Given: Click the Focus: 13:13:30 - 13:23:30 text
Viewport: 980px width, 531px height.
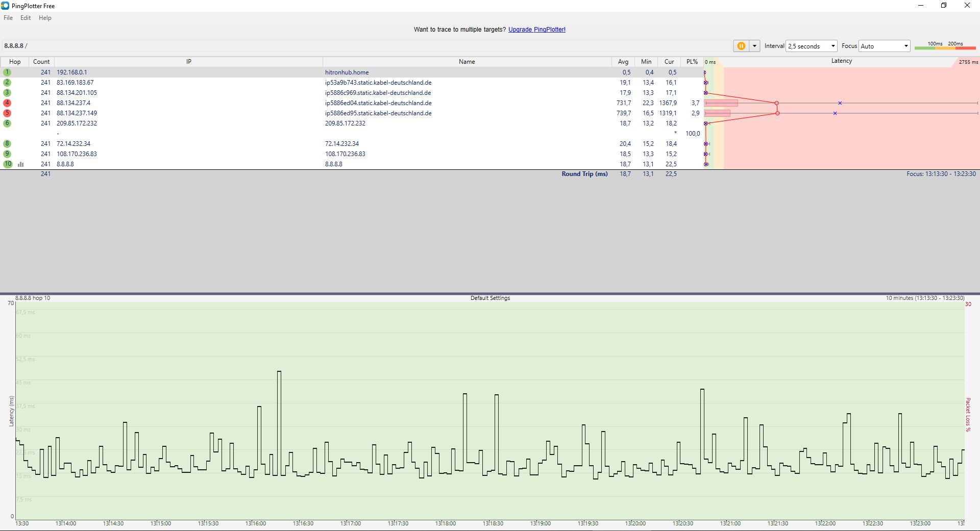Looking at the screenshot, I should pyautogui.click(x=941, y=174).
